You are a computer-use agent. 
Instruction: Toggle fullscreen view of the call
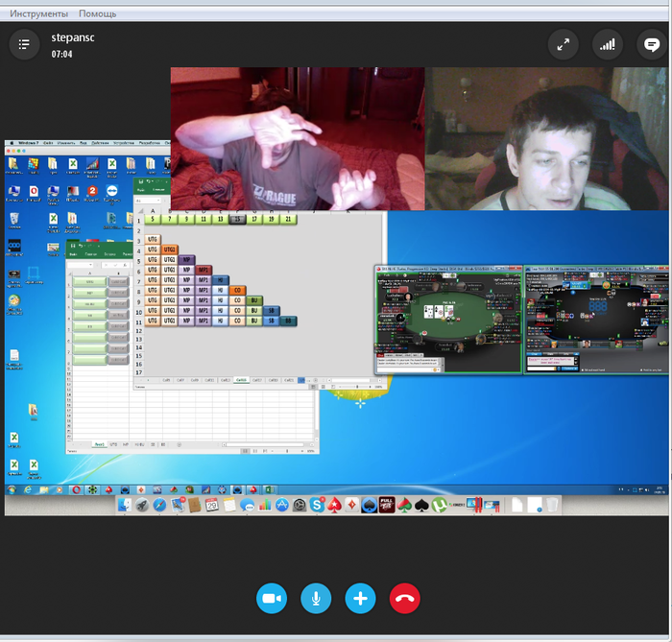pyautogui.click(x=564, y=44)
